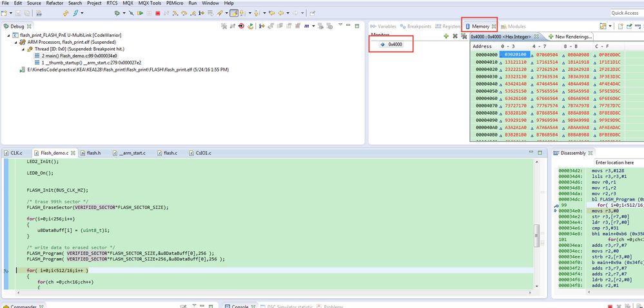Click memory cell 03020100 at address 00004000
644x308 pixels.
point(515,55)
